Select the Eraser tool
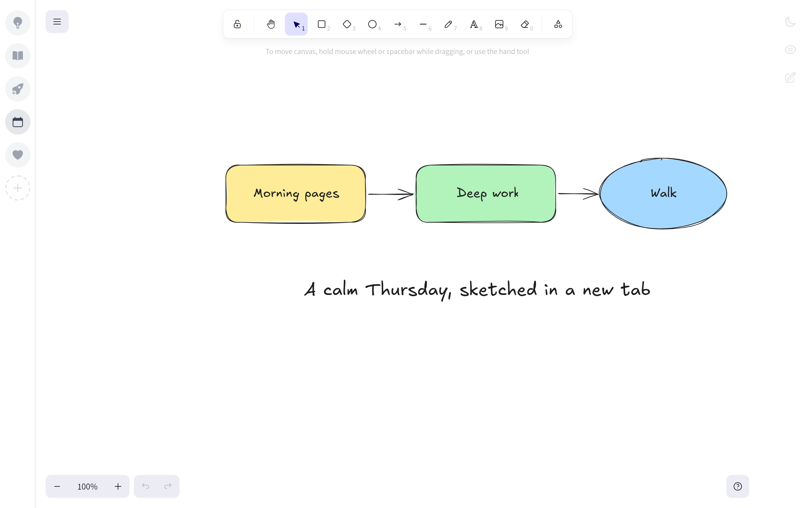812x508 pixels. pyautogui.click(x=525, y=24)
